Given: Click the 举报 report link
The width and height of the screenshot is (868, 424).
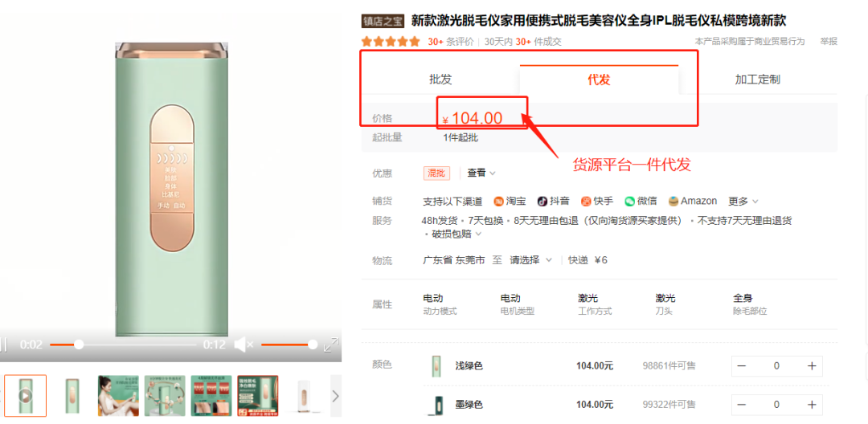Looking at the screenshot, I should point(829,42).
